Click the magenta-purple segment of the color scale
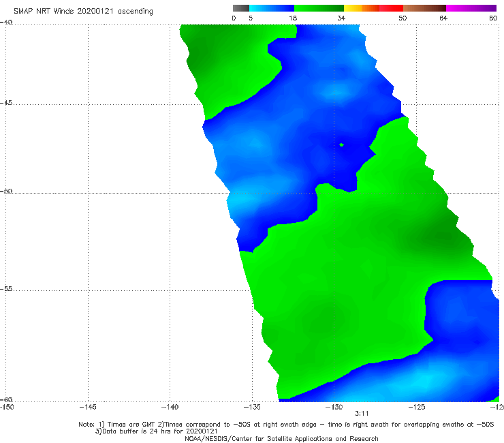Screen dimensions: 504x443 (471, 8)
